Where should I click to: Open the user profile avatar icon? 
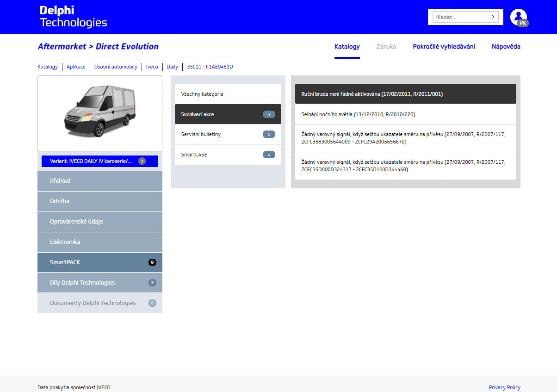pyautogui.click(x=519, y=17)
